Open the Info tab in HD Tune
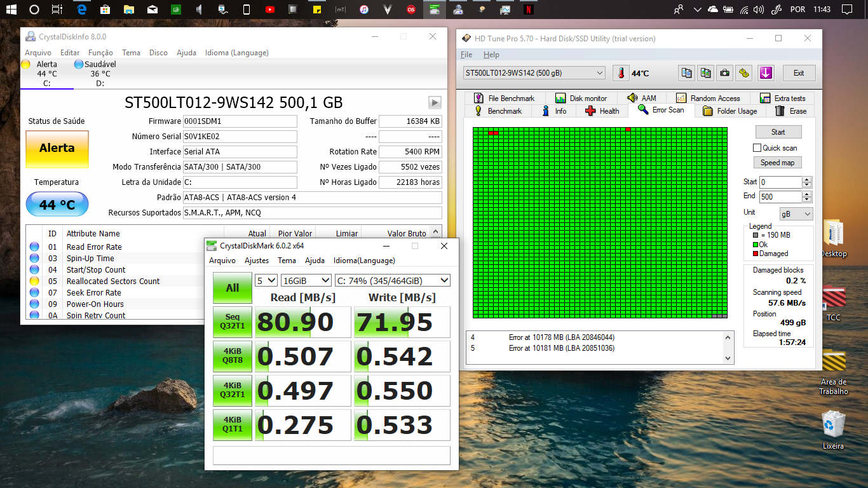Screen dimensions: 868x488 pyautogui.click(x=554, y=111)
